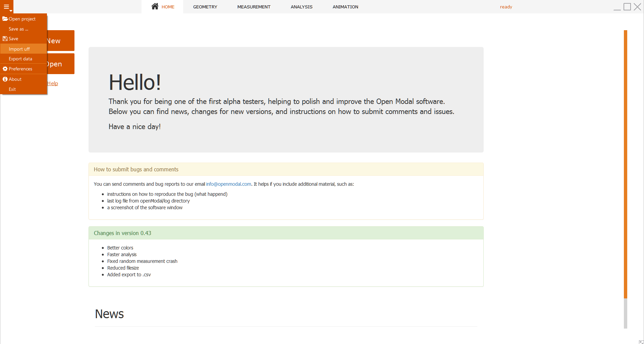Click the 'Better colors' list item
The height and width of the screenshot is (344, 644).
tap(120, 248)
